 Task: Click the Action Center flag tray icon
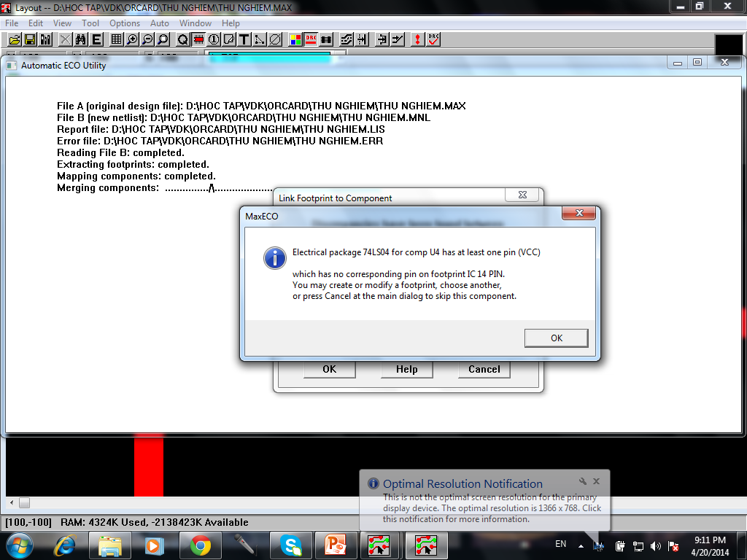point(673,546)
